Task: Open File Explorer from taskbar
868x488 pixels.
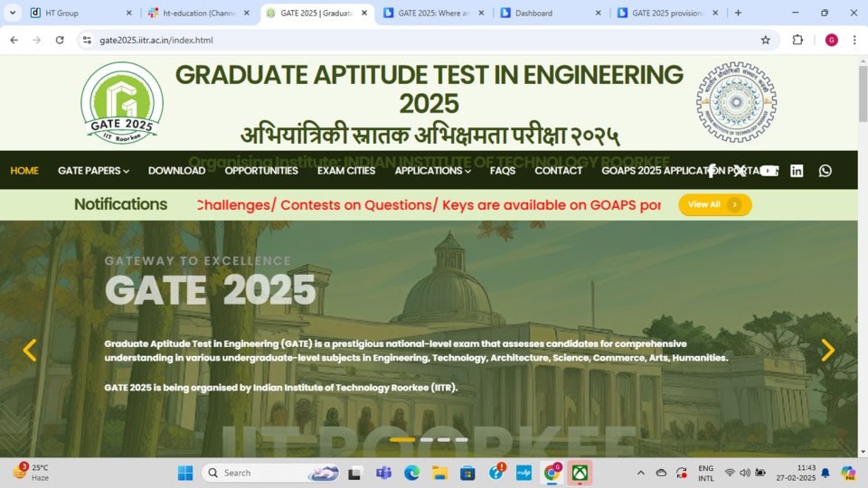Action: [440, 473]
